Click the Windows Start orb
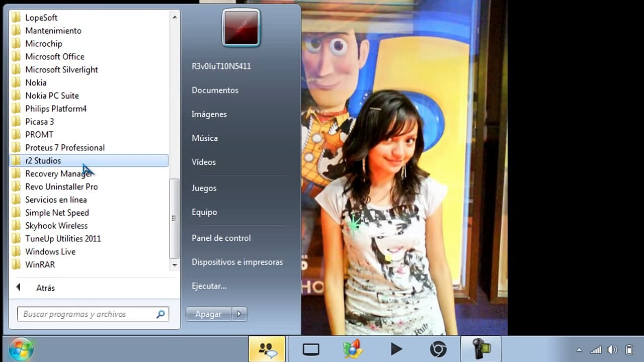The height and width of the screenshot is (362, 644). point(21,349)
